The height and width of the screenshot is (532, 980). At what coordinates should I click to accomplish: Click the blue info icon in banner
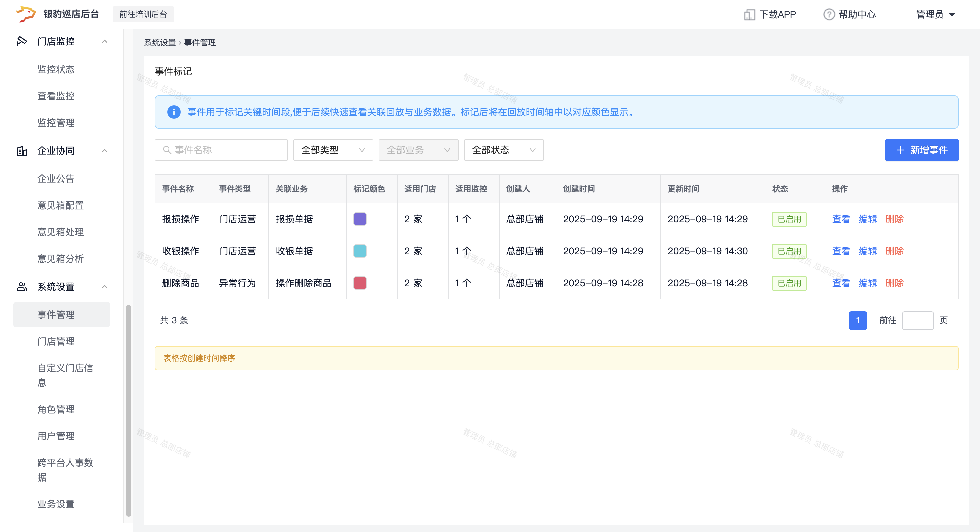174,112
